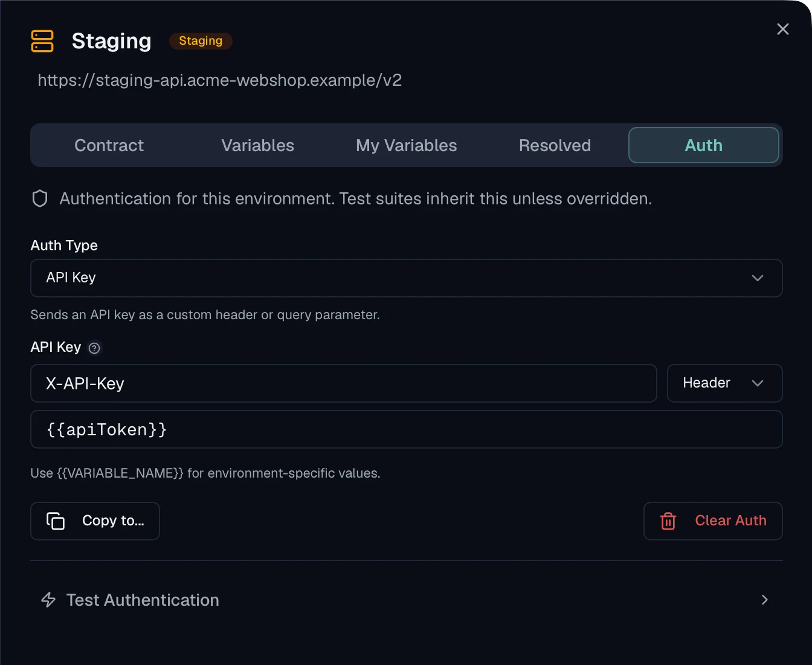Click the staging-api URL text
Viewport: 812px width, 665px height.
point(220,80)
